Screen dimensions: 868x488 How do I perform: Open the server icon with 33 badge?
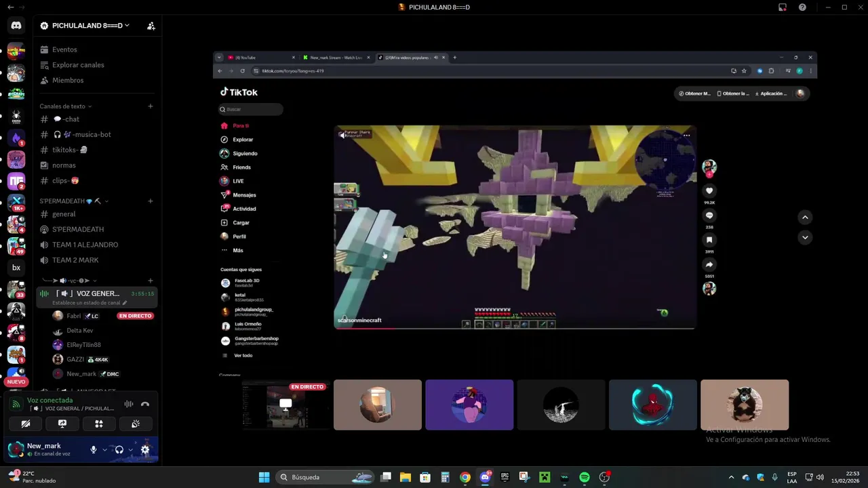pyautogui.click(x=16, y=289)
